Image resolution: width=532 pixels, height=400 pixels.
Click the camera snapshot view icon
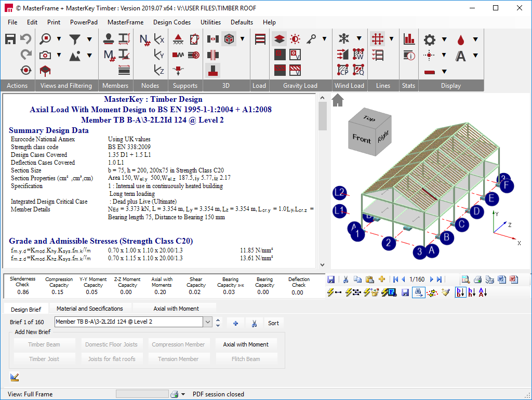(45, 55)
